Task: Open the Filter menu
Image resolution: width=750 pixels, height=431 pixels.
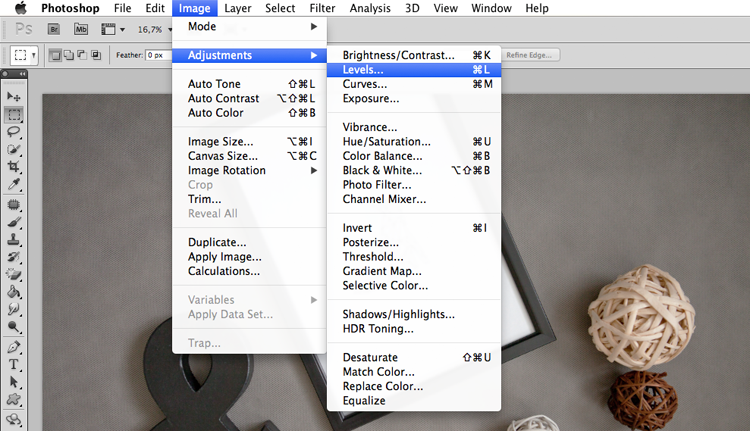Action: tap(322, 8)
